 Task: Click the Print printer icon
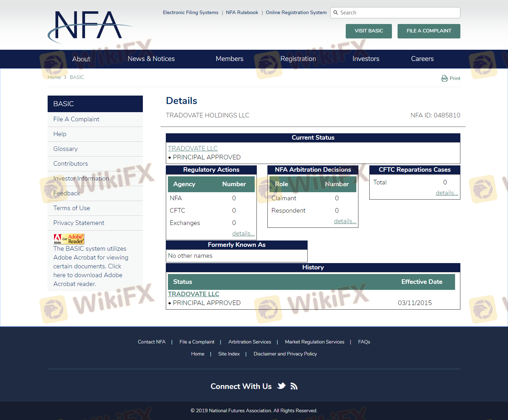(444, 78)
